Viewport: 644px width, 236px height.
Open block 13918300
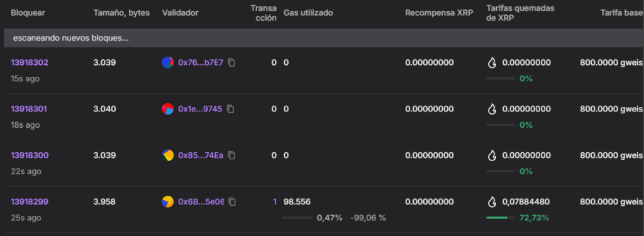coord(30,155)
